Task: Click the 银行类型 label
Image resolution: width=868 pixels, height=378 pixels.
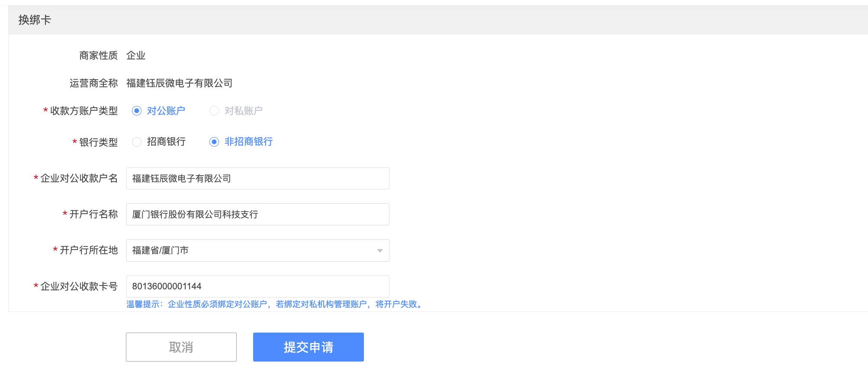Action: 98,142
